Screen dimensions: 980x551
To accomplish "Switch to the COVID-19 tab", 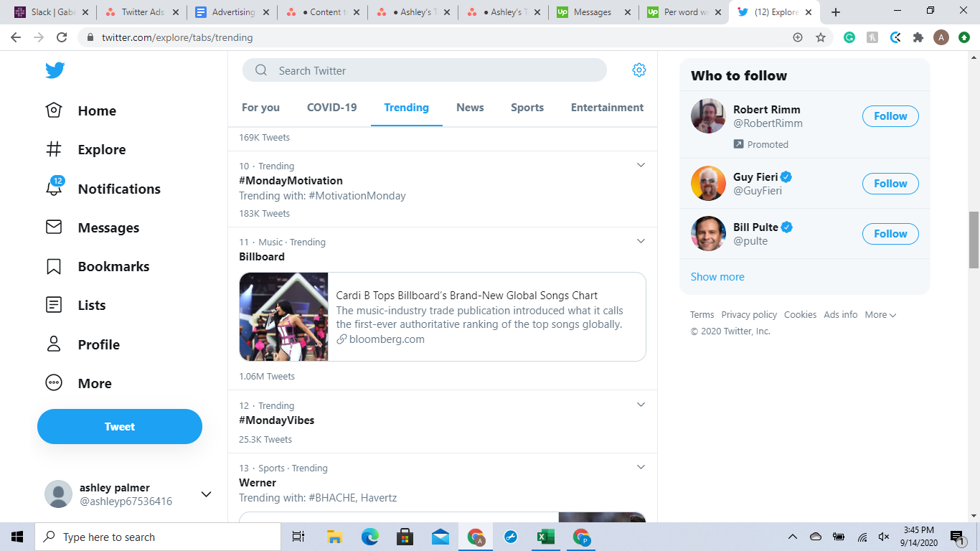I will (331, 108).
